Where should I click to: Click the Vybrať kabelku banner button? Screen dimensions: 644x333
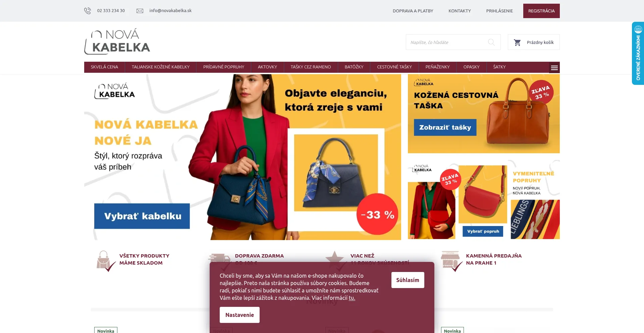pos(142,216)
